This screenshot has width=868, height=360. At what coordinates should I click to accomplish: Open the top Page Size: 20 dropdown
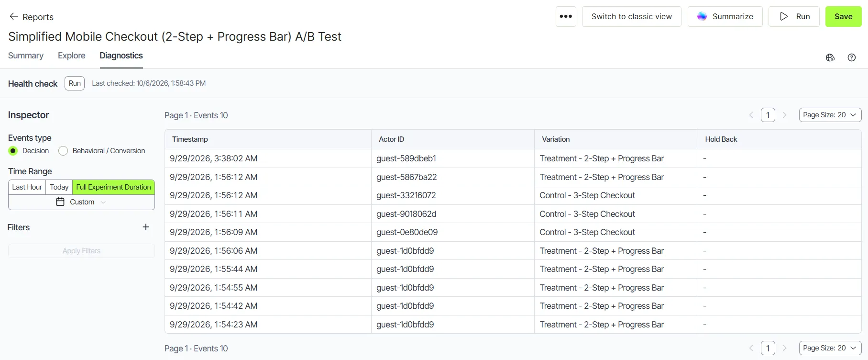830,115
